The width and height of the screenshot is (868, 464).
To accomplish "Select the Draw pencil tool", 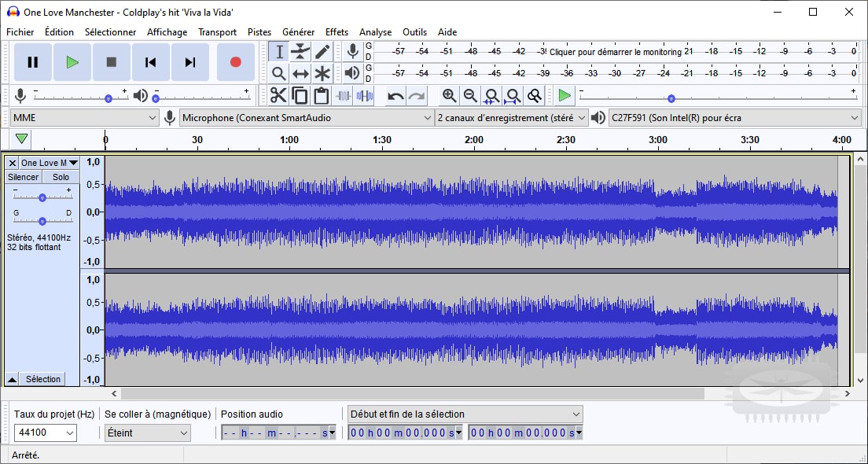I will tap(322, 52).
